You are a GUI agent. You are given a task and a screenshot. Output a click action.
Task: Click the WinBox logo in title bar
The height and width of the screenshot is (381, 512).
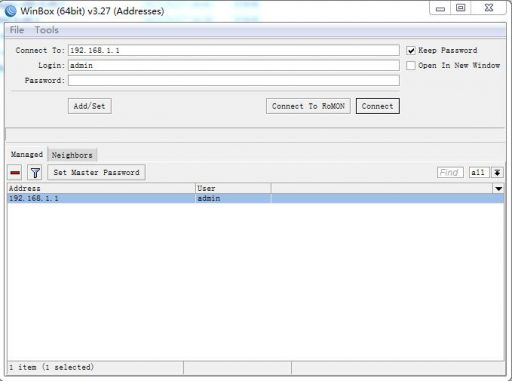[10, 11]
